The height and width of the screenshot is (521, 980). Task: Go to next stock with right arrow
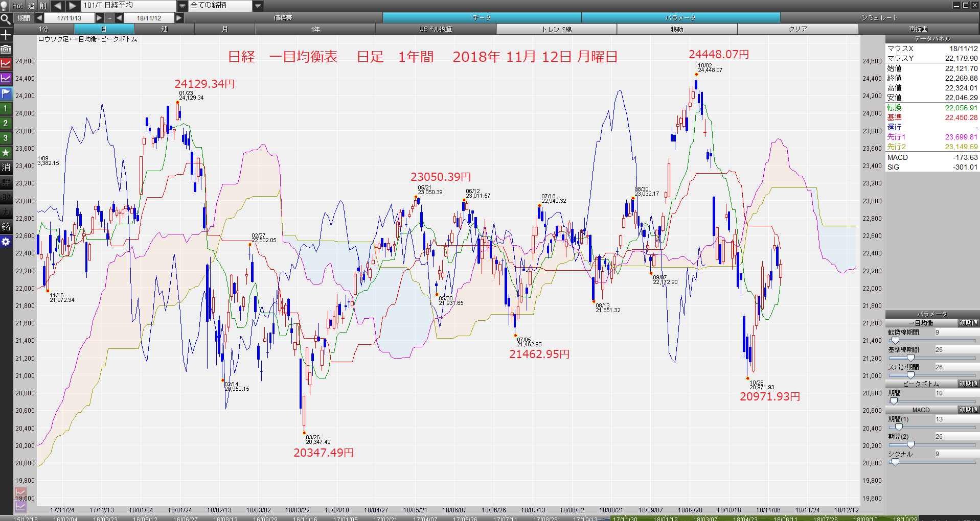tap(73, 6)
